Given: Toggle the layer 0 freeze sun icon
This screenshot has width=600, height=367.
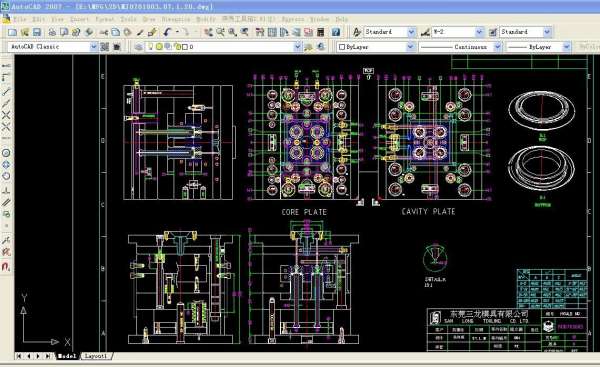Looking at the screenshot, I should pos(159,47).
